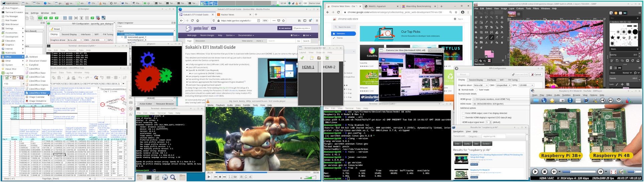Mute audio with SMPlayer speaker icon

click(622, 172)
